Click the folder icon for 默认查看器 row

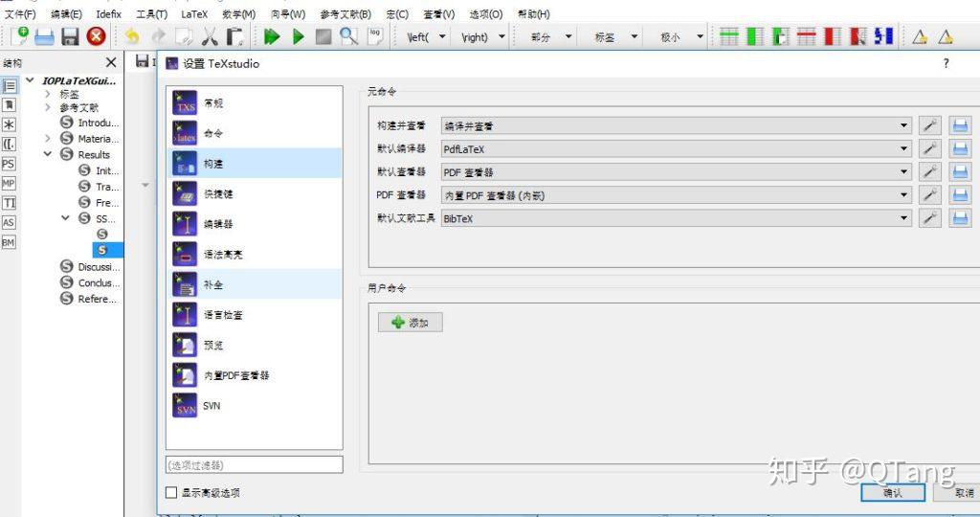(x=960, y=172)
